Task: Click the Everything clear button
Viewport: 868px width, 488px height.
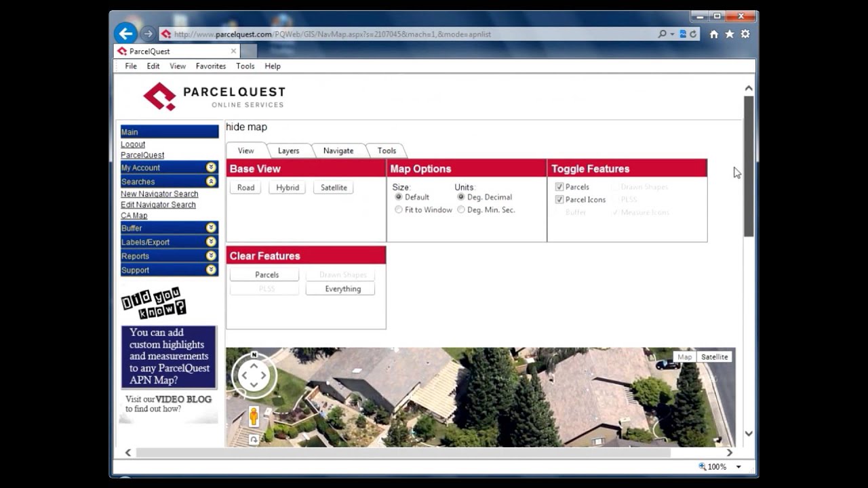Action: [x=340, y=289]
